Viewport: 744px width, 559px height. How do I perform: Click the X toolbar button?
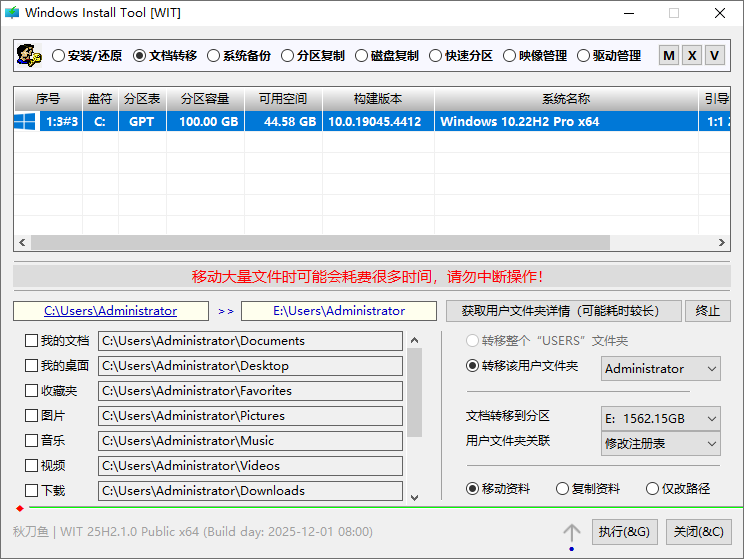pyautogui.click(x=692, y=56)
